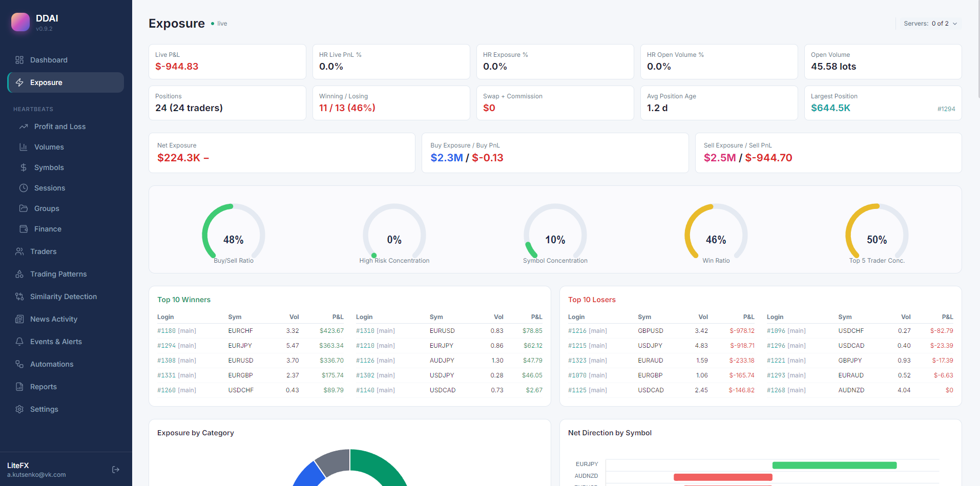Click the Finance wallet icon
This screenshot has width=980, height=486.
click(x=24, y=229)
